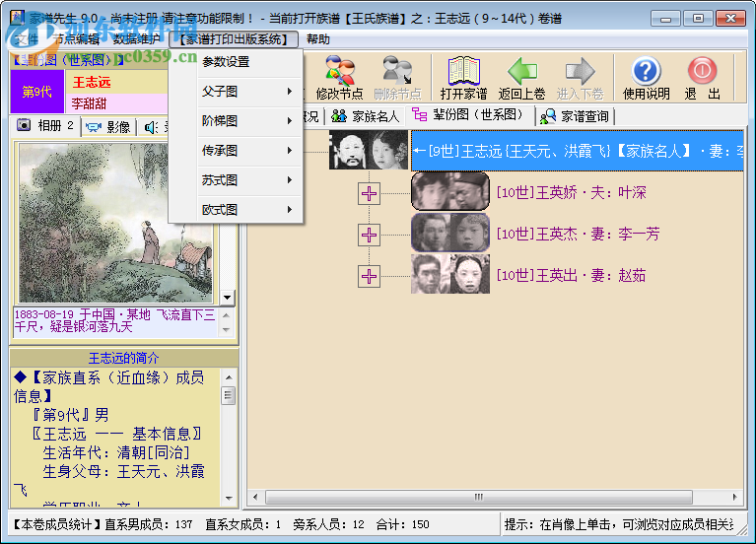This screenshot has height=544, width=756.
Task: Click the 退出 red exit icon
Action: [x=702, y=77]
